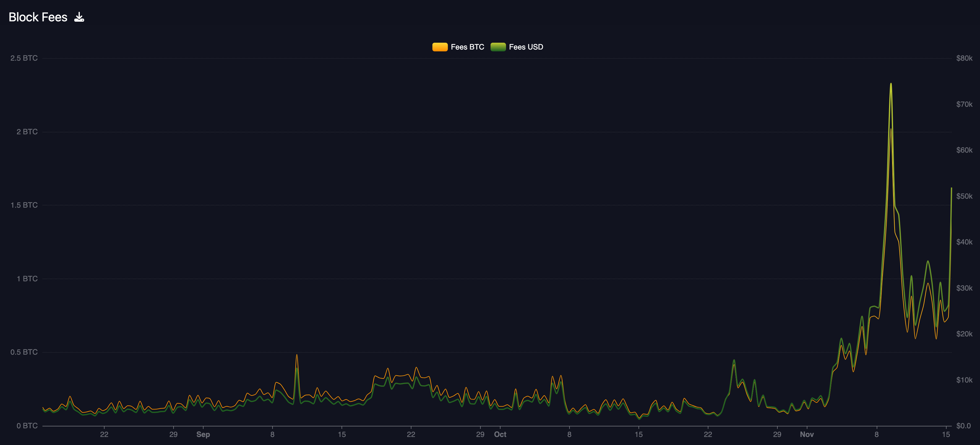Select the Nov label on the x-axis
980x445 pixels.
pos(807,434)
